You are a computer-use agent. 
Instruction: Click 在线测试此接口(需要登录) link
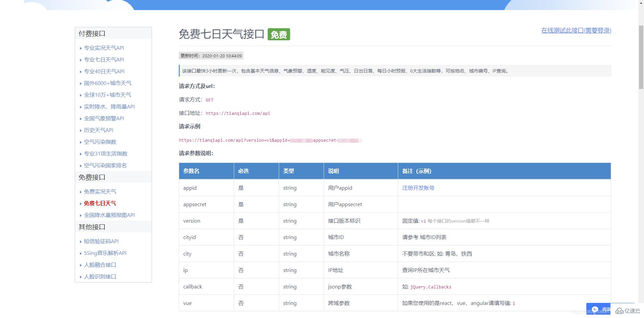coord(576,31)
